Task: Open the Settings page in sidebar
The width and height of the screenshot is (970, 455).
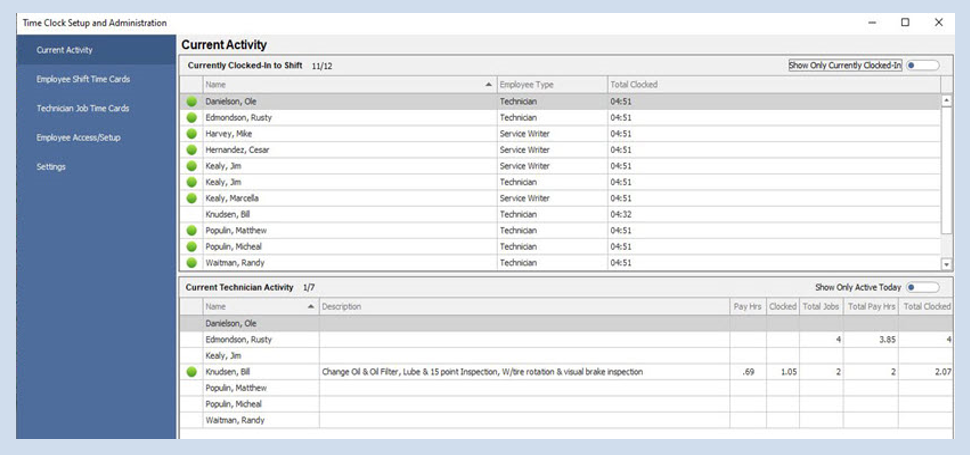Action: tap(51, 167)
